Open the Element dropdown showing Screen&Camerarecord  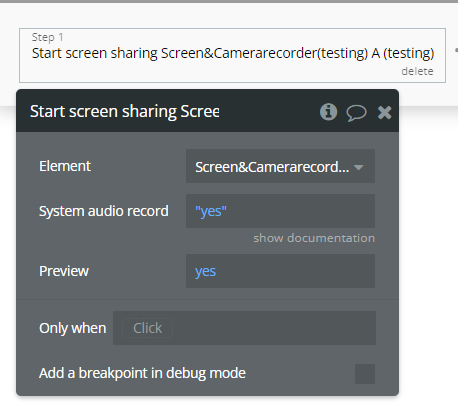(x=280, y=166)
